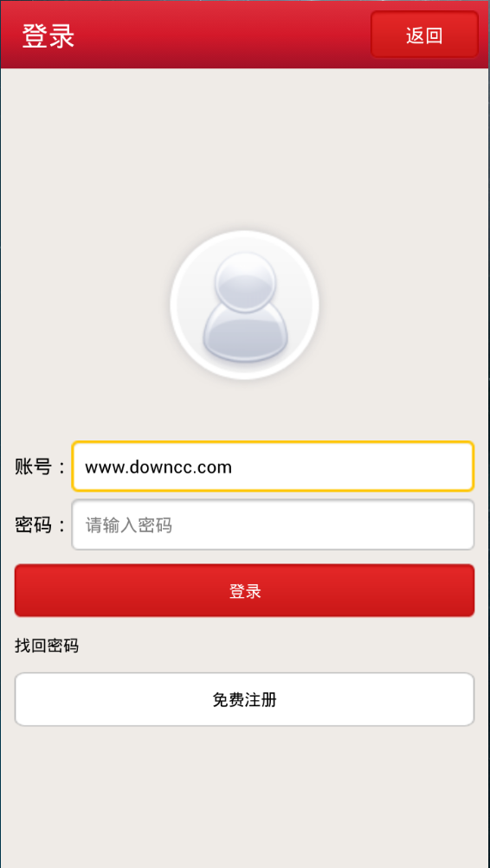Open the 找回密码 recover password link
490x868 pixels.
tap(47, 646)
